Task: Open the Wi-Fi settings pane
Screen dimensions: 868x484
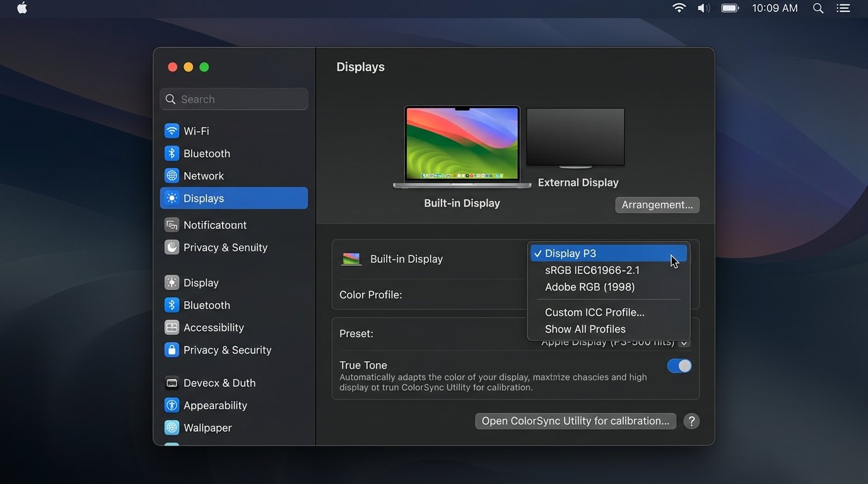Action: pos(234,131)
